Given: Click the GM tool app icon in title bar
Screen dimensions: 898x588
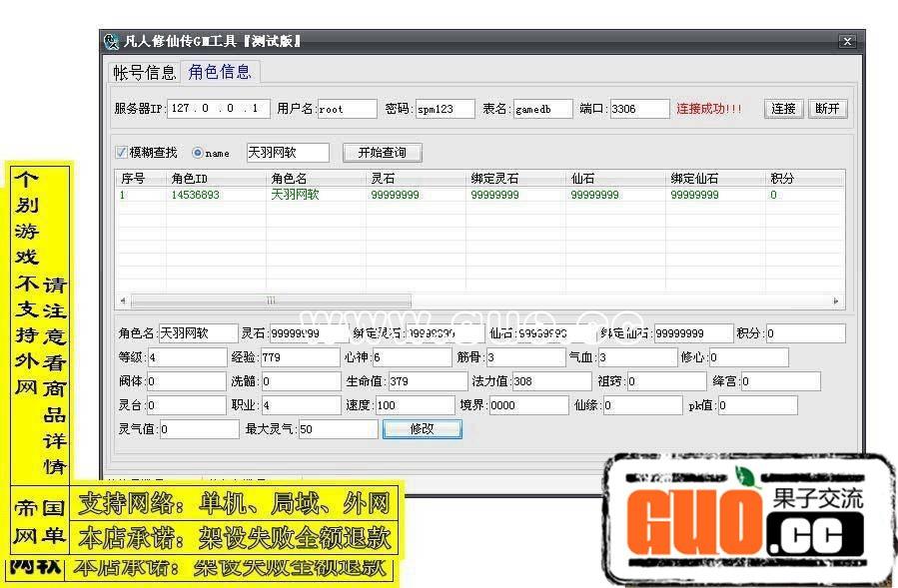Looking at the screenshot, I should click(x=111, y=41).
